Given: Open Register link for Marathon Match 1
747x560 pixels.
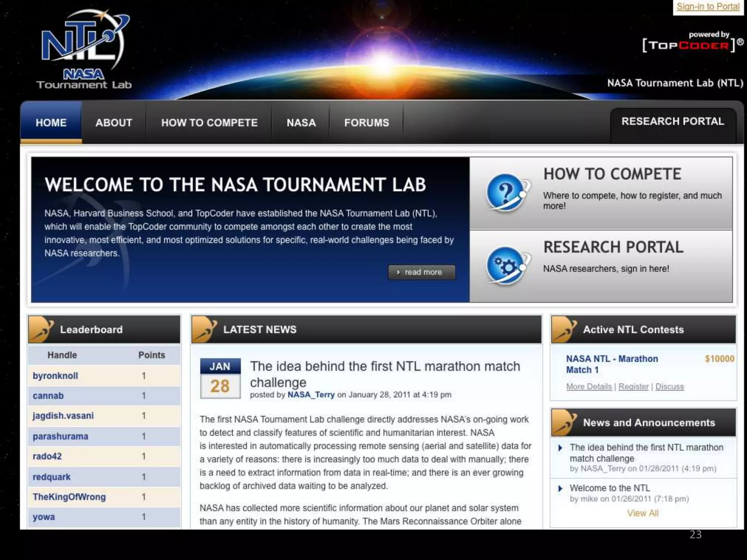Looking at the screenshot, I should coord(633,386).
